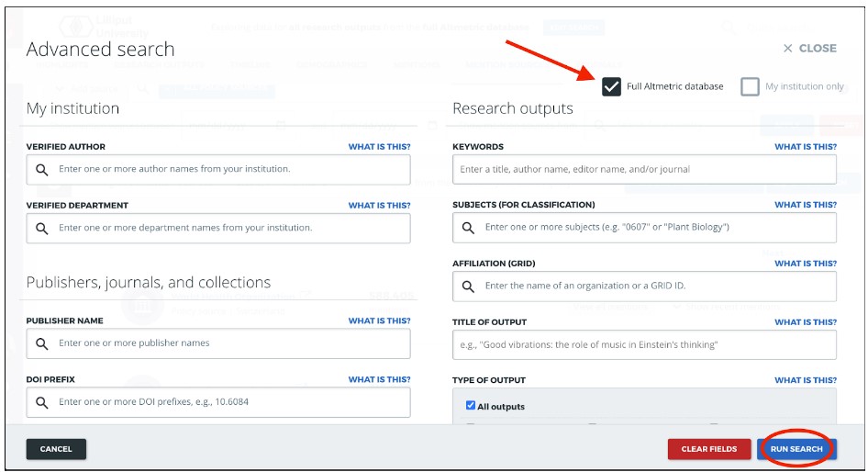Focus the Title of Output input field
This screenshot has height=472, width=868.
click(644, 344)
